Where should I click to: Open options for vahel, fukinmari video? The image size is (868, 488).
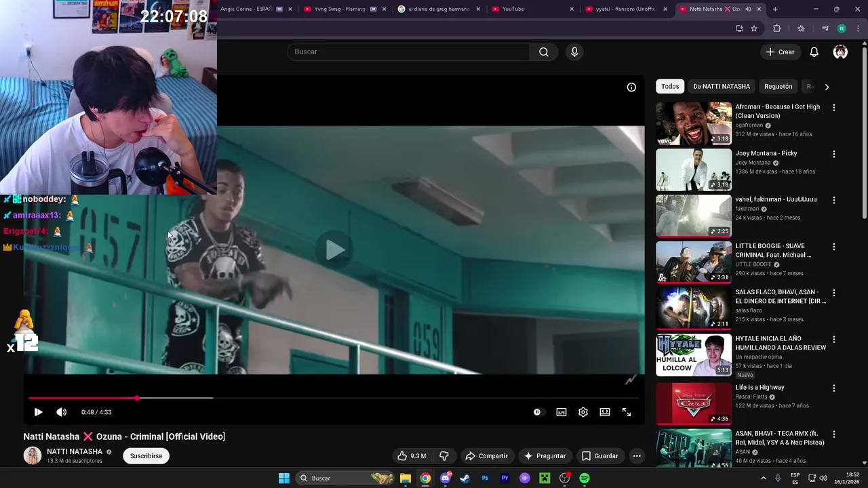834,201
